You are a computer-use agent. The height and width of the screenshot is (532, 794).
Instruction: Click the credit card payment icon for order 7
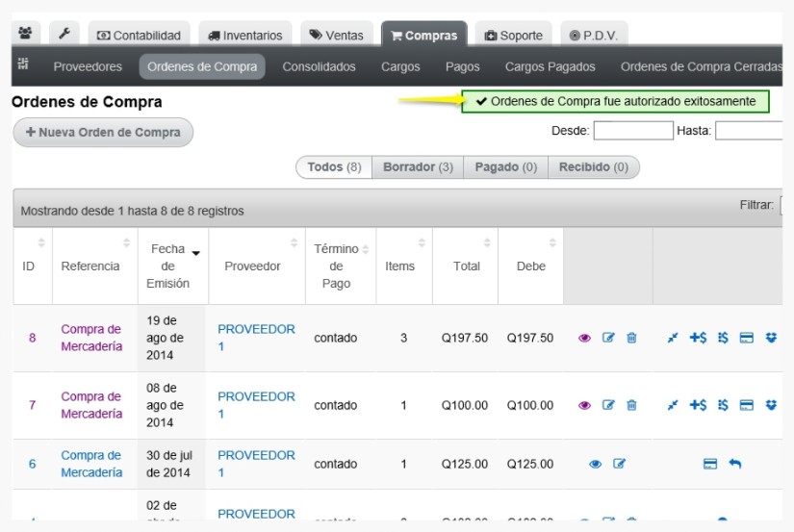point(747,405)
